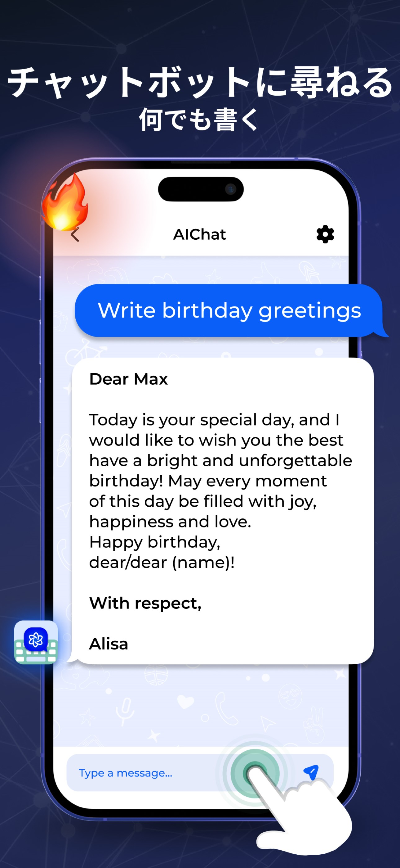Open settings with the gear icon

(325, 234)
